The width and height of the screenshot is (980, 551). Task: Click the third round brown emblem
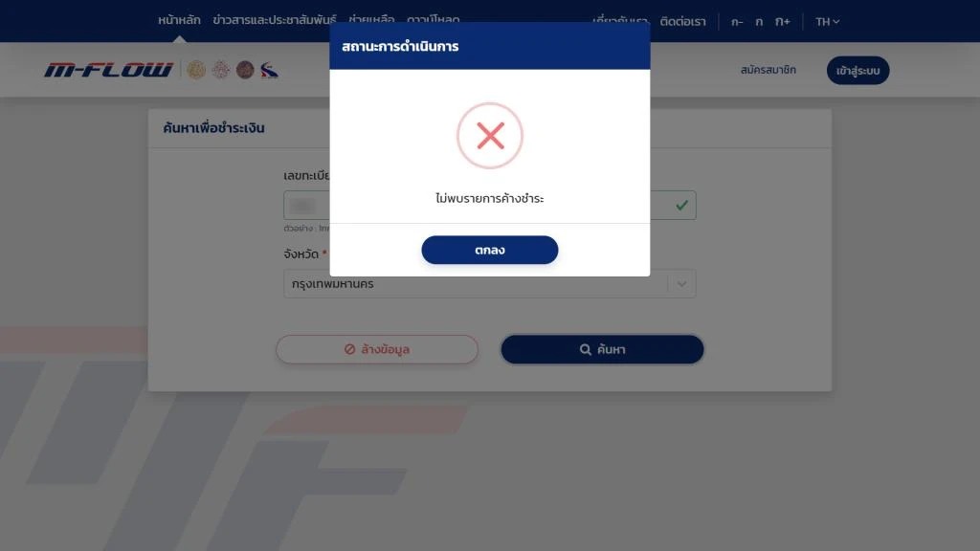(x=245, y=70)
